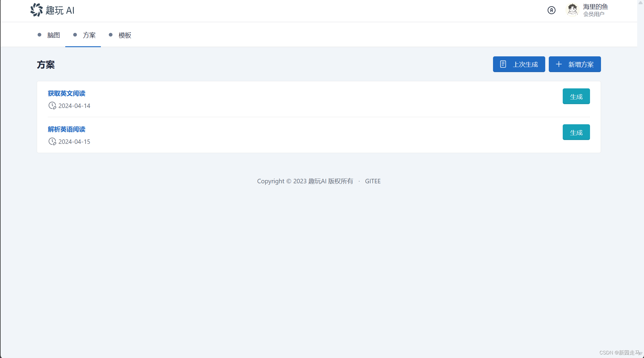This screenshot has height=358, width=644.
Task: Click the username 海里的鱼
Action: [x=595, y=7]
